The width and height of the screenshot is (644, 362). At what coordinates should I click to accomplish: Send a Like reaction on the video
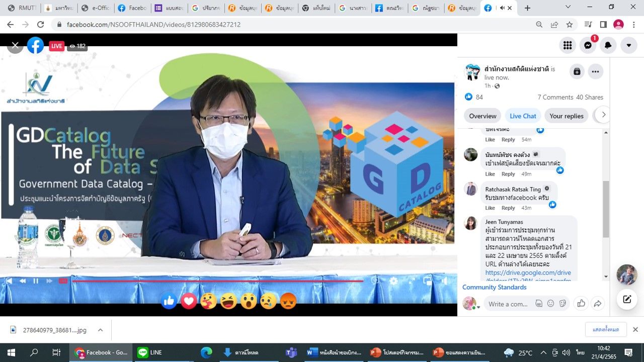[169, 301]
